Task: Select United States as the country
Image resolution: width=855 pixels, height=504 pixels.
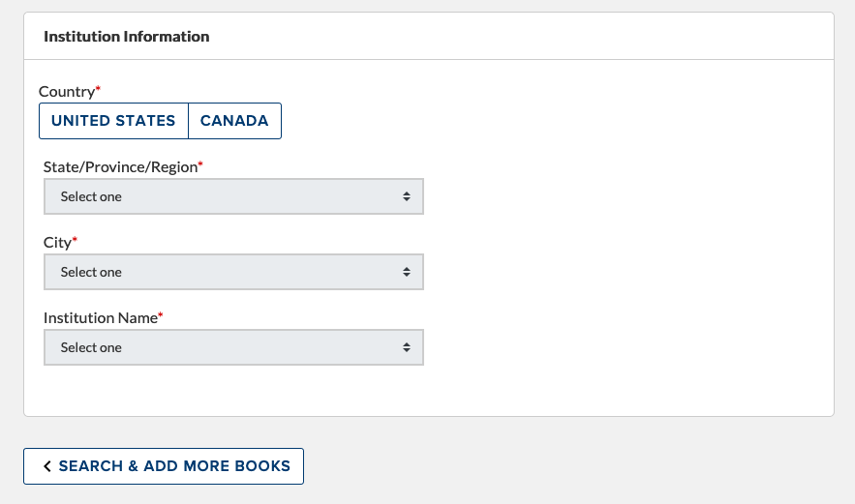Action: 113,121
